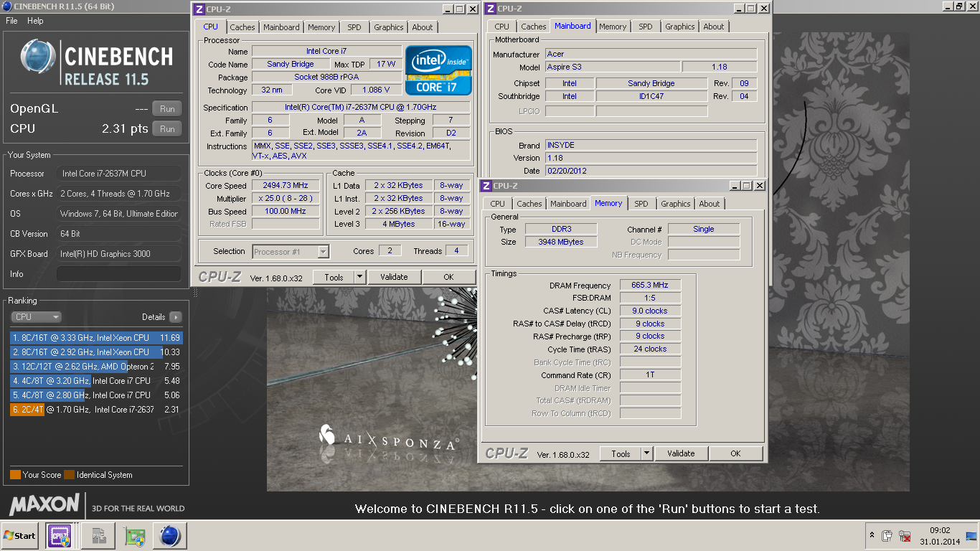
Task: Switch to Memory tab in Mainboard CPU-Z window
Action: click(613, 27)
